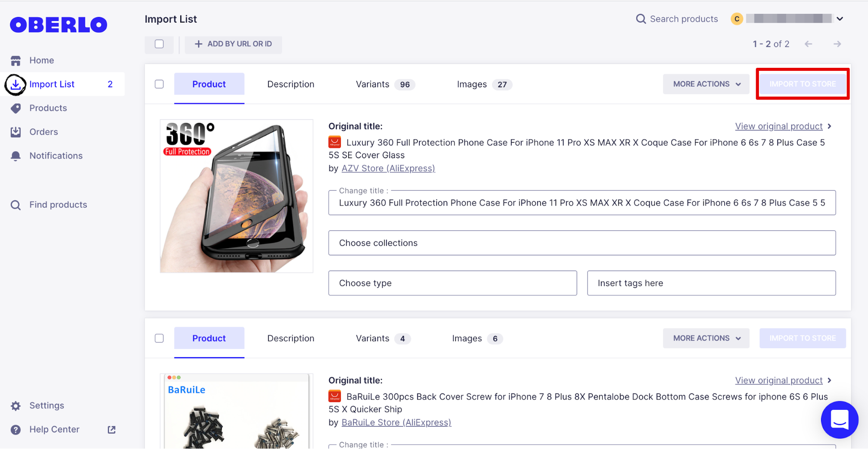The height and width of the screenshot is (449, 868).
Task: Click the Insert tags here field
Action: (x=711, y=283)
